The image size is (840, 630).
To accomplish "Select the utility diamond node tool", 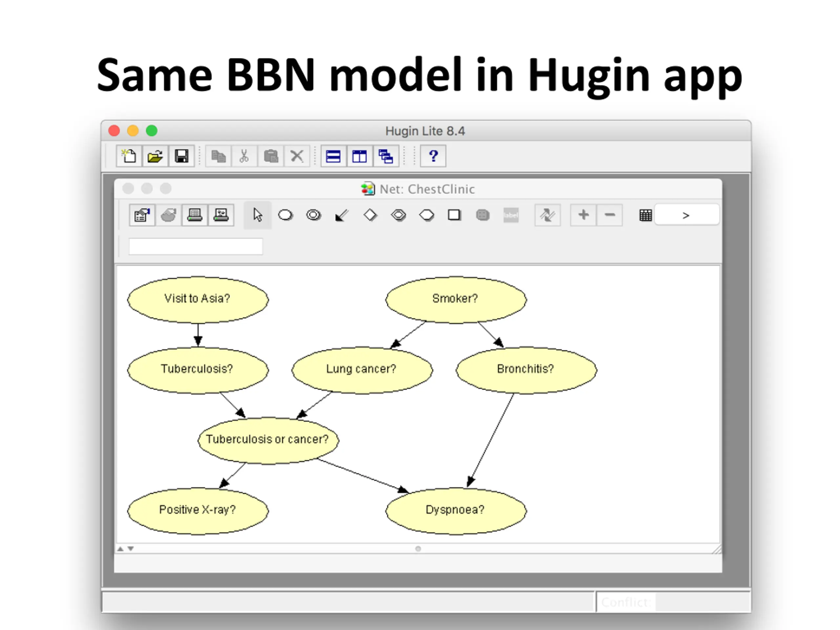I will [370, 215].
